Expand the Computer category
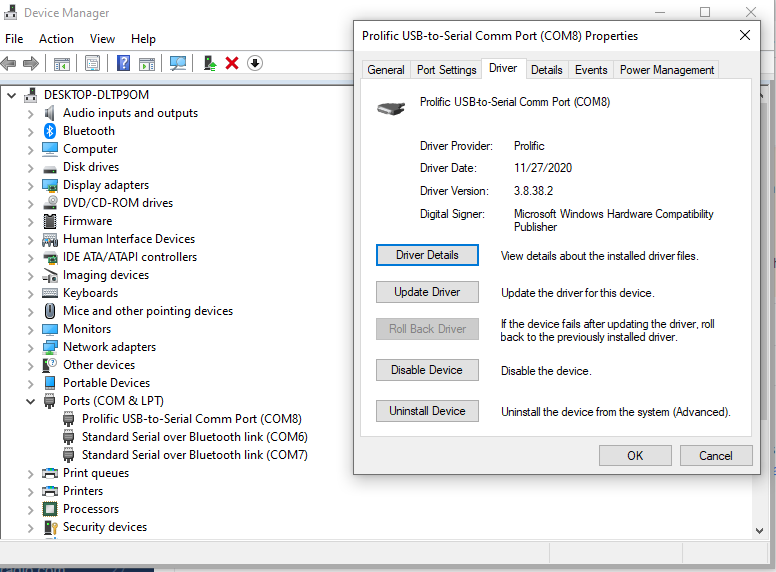The height and width of the screenshot is (572, 776). (31, 149)
